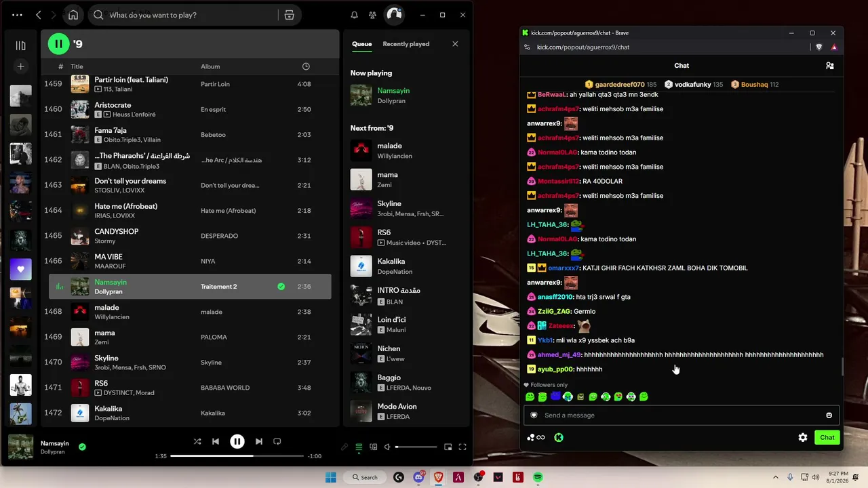Image resolution: width=868 pixels, height=488 pixels.
Task: Mute the Spotify volume speaker icon
Action: click(387, 447)
